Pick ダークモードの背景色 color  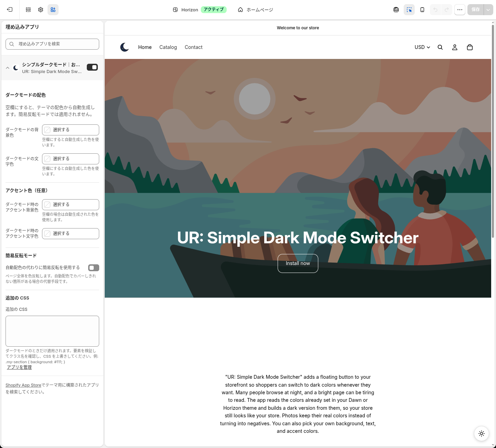tap(71, 130)
